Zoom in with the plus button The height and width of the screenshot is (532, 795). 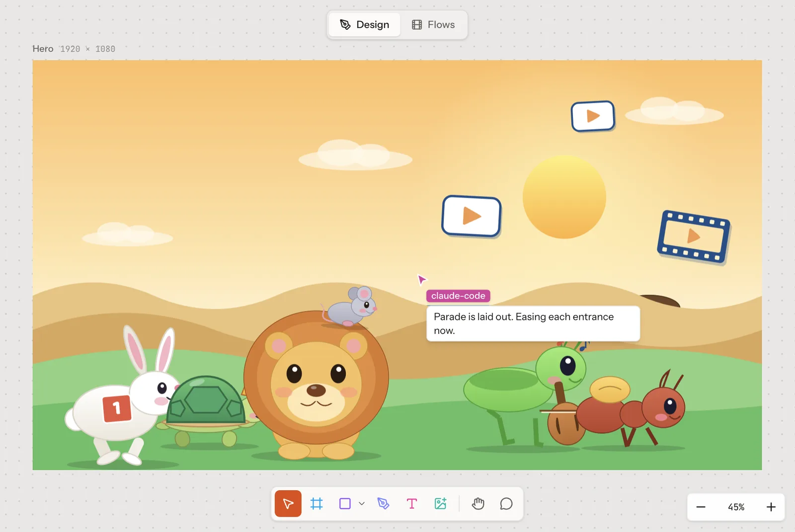(x=771, y=507)
